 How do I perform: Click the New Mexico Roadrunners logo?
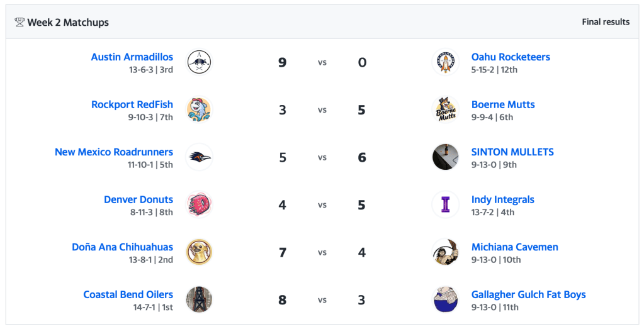pyautogui.click(x=199, y=157)
